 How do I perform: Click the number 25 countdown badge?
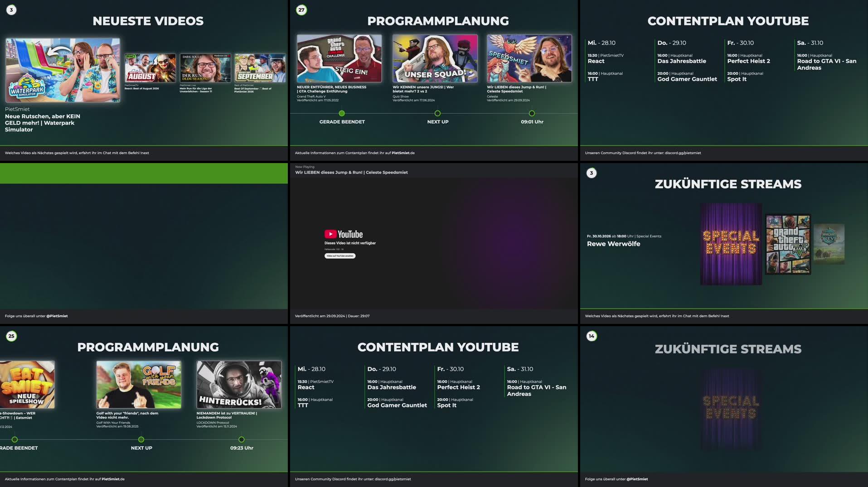click(11, 336)
